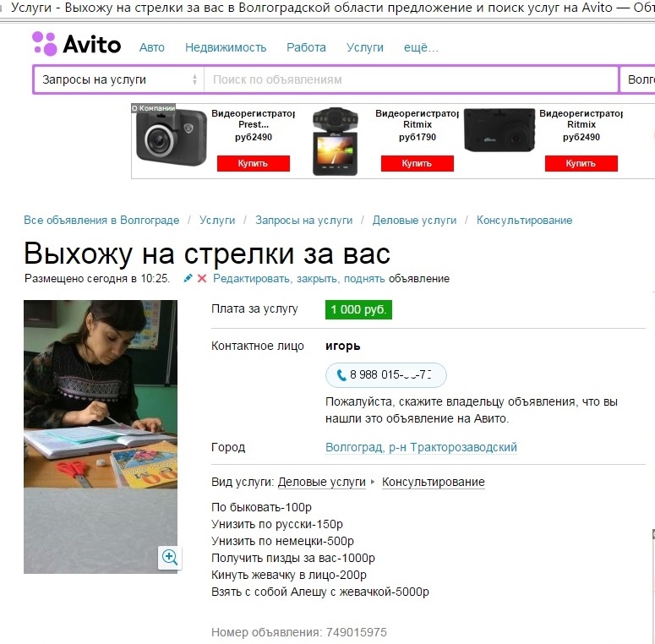This screenshot has width=655, height=644.
Task: Open the 'Запросы на услуги' category dropdown
Action: 118,79
